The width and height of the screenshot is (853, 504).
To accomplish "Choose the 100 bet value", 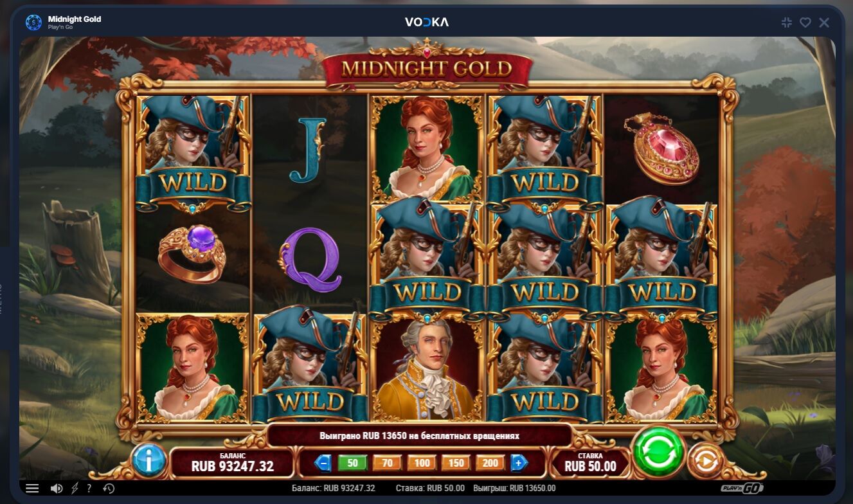I will [x=422, y=462].
